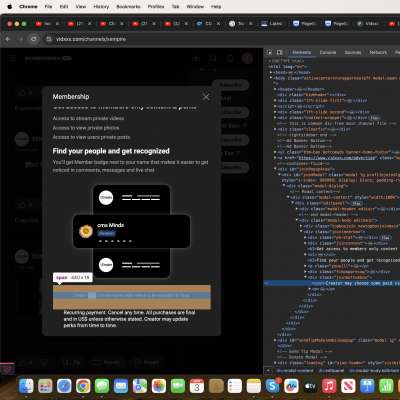Open the History menu in the menu bar
The width and height of the screenshot is (400, 400).
tap(101, 6)
